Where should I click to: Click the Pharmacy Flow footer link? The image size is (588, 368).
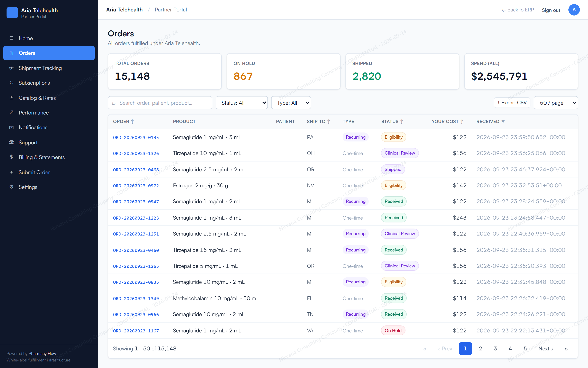[42, 353]
